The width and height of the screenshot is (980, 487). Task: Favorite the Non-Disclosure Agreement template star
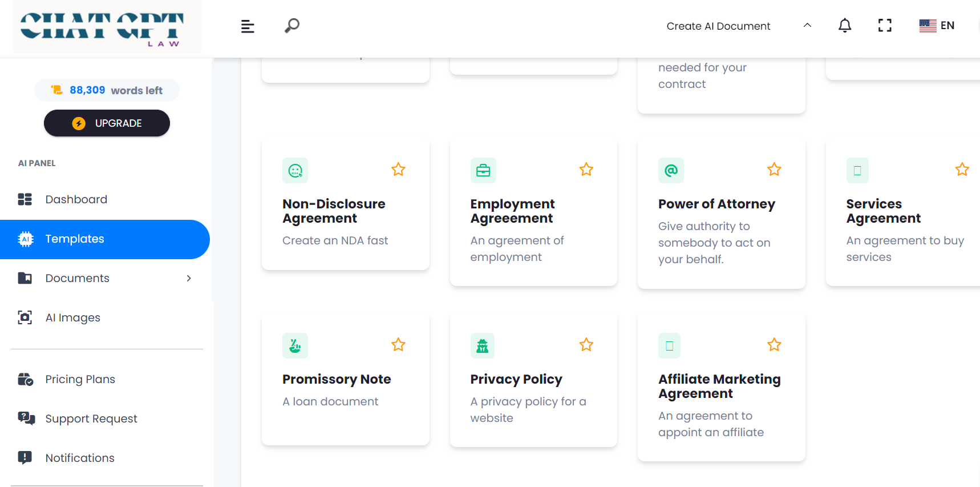point(398,170)
